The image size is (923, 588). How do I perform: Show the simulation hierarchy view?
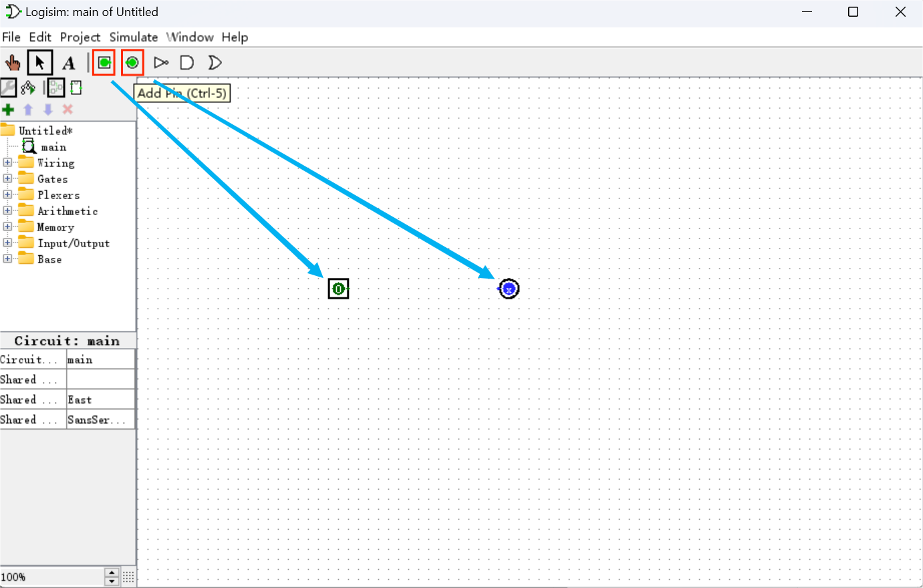pyautogui.click(x=28, y=88)
